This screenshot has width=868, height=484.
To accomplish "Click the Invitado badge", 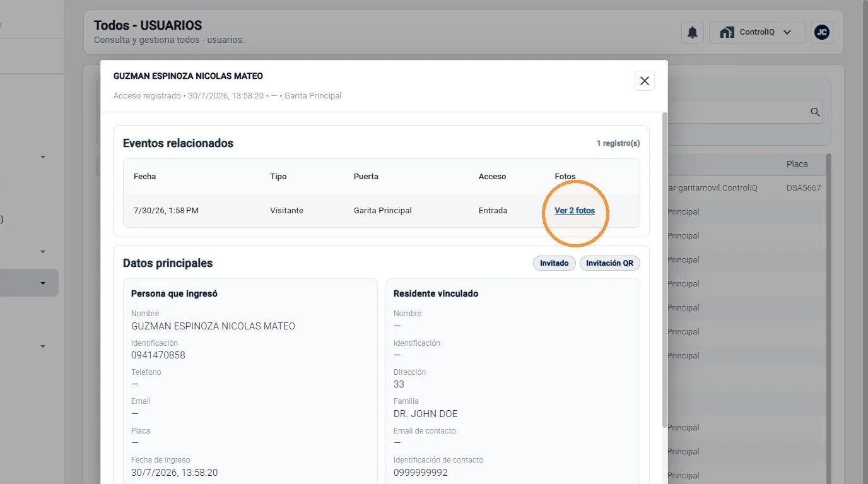I will tap(554, 263).
